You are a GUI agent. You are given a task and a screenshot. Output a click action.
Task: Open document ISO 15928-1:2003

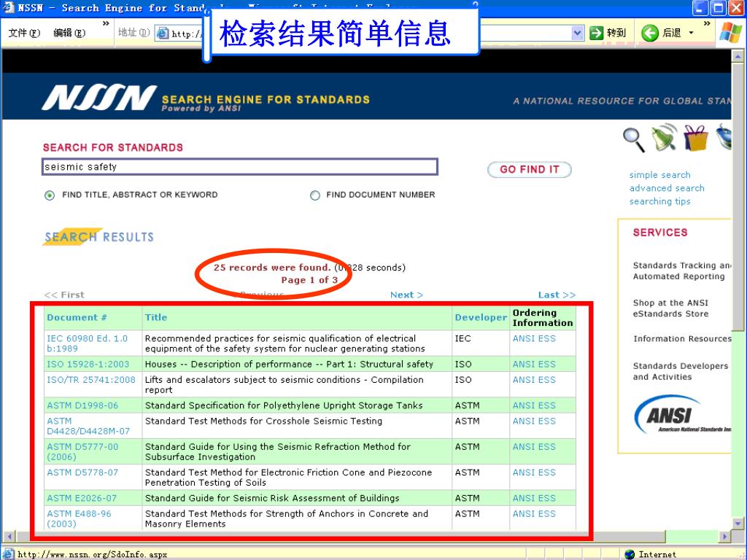pyautogui.click(x=88, y=365)
